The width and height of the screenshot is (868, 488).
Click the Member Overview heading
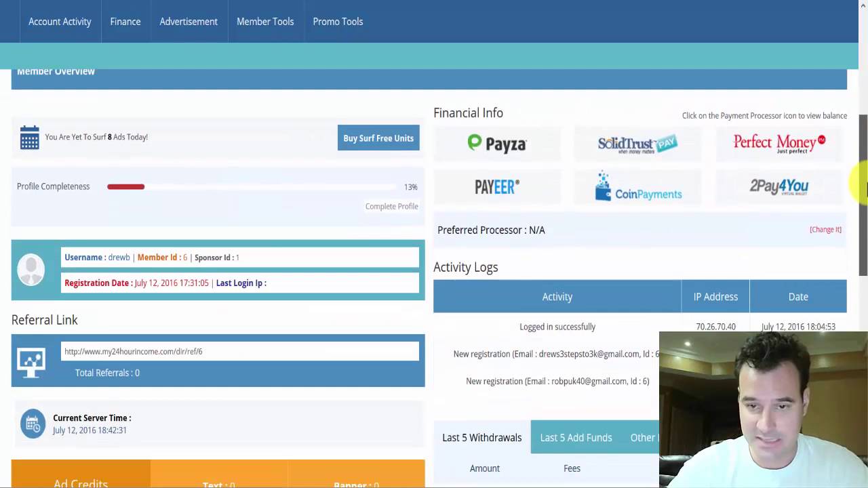[x=56, y=72]
